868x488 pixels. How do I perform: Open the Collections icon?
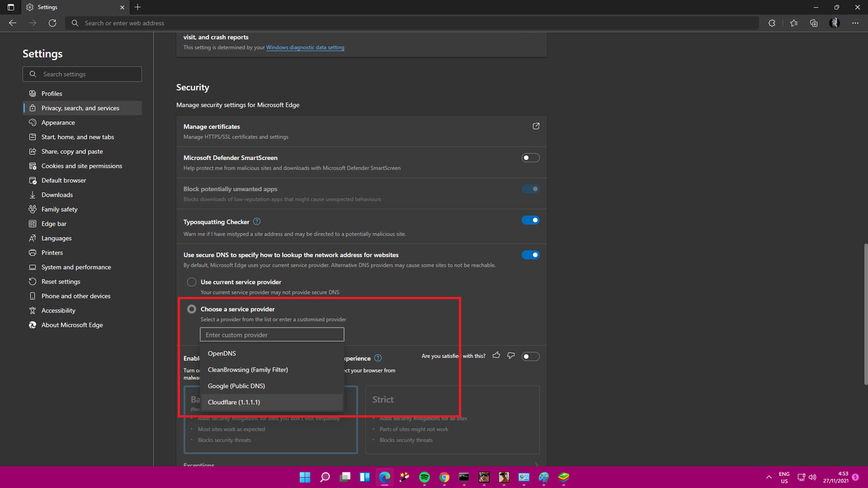click(x=814, y=23)
